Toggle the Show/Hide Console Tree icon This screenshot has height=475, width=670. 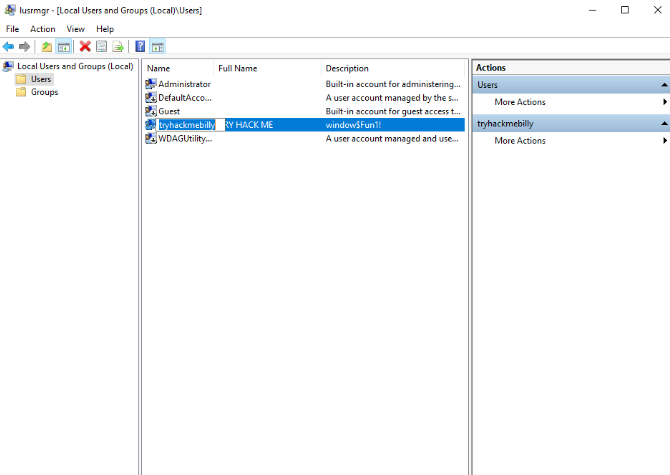(x=63, y=46)
